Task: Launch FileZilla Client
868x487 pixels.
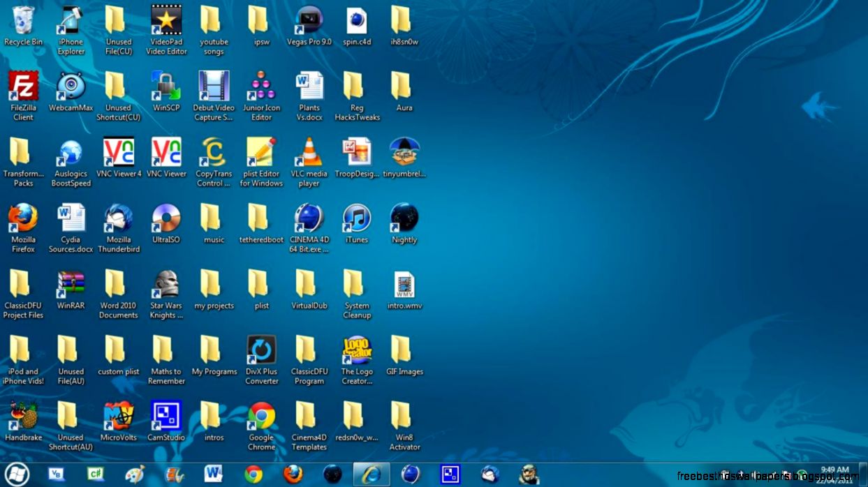Action: pos(23,96)
